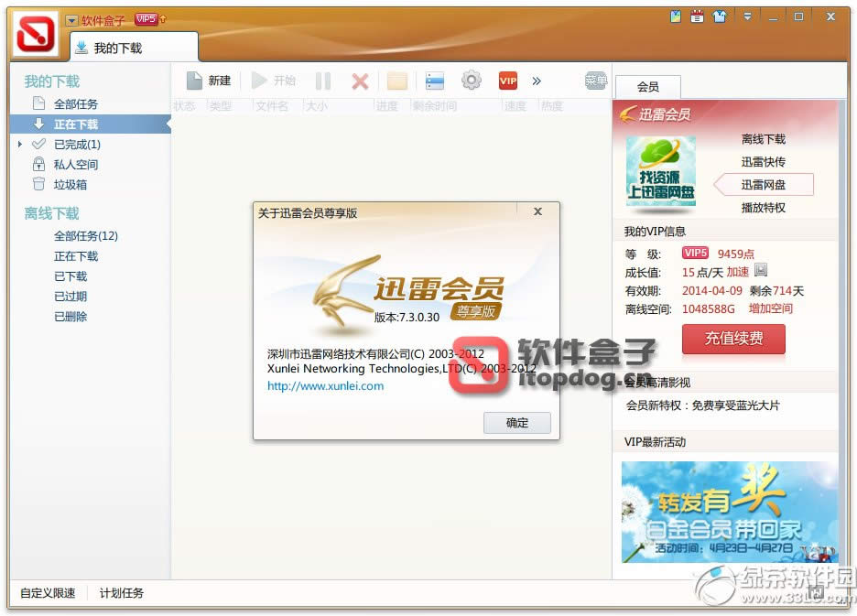Click the 增加空间 link
The height and width of the screenshot is (616, 857).
(771, 308)
